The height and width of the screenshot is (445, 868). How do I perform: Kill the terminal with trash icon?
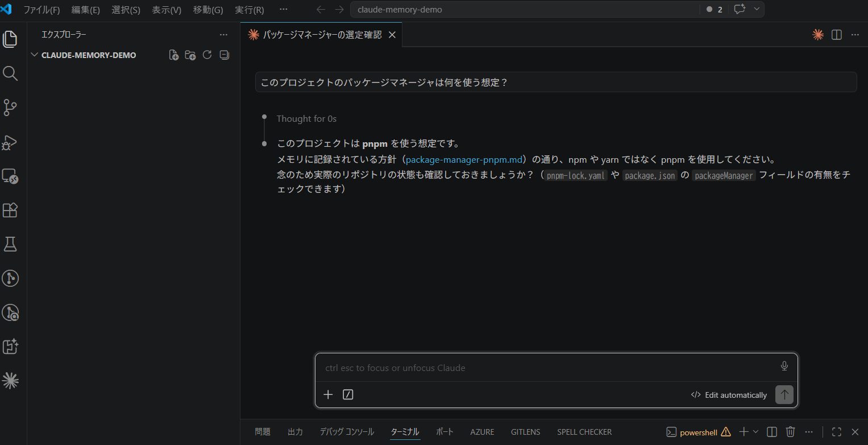coord(790,431)
